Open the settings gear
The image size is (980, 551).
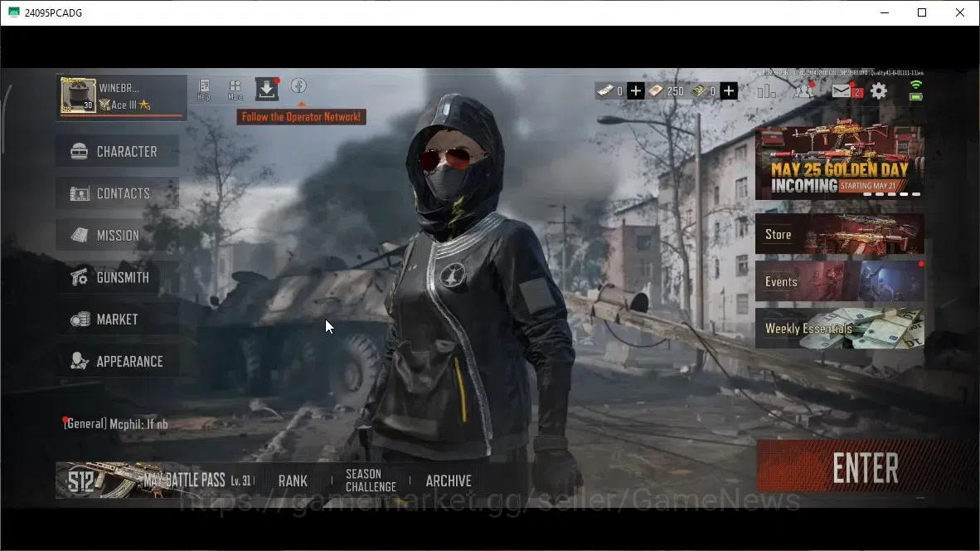(x=879, y=91)
